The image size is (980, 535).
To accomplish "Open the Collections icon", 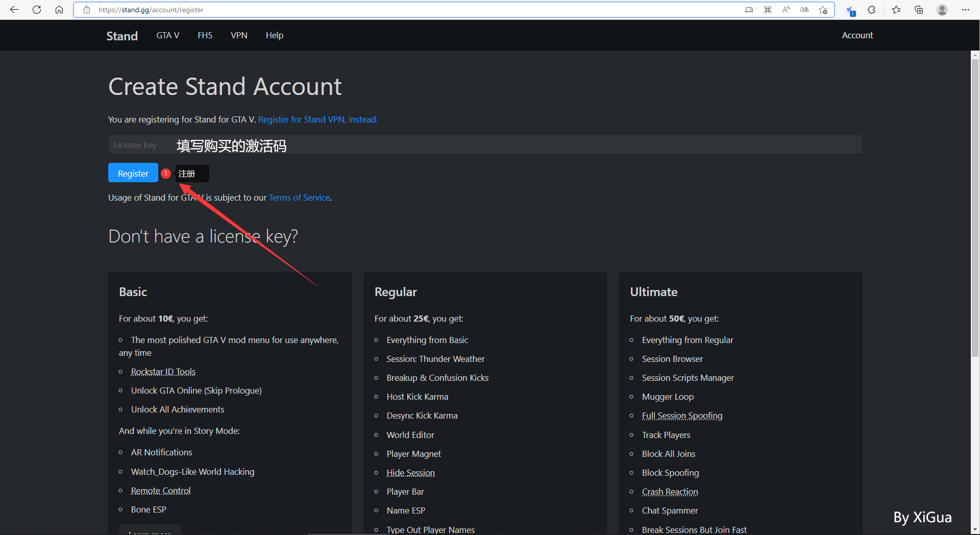I will click(919, 10).
